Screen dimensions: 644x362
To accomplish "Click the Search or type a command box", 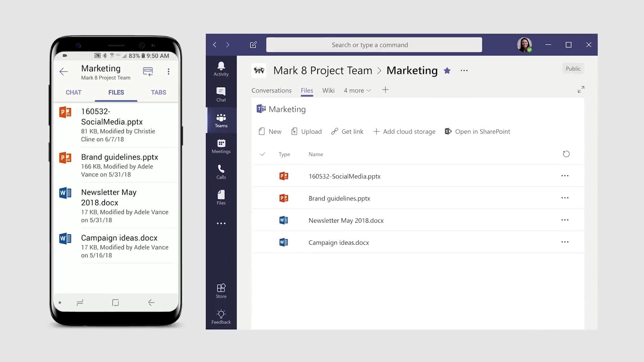I will click(x=374, y=45).
